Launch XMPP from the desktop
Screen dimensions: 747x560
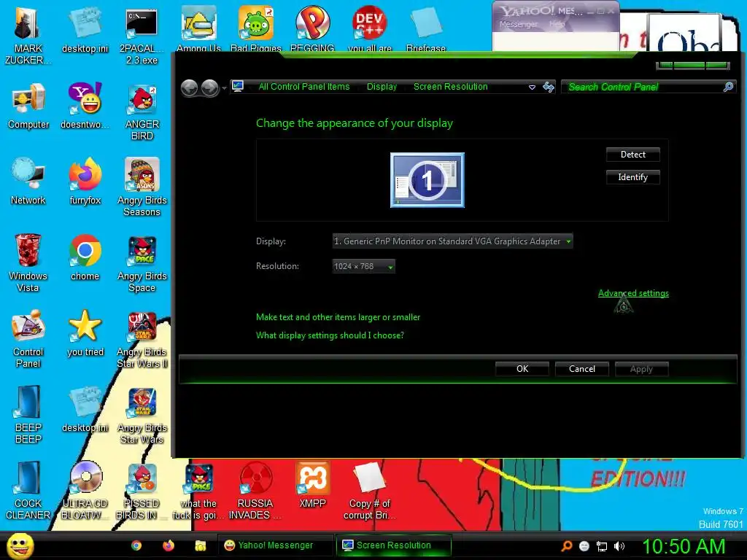click(312, 485)
